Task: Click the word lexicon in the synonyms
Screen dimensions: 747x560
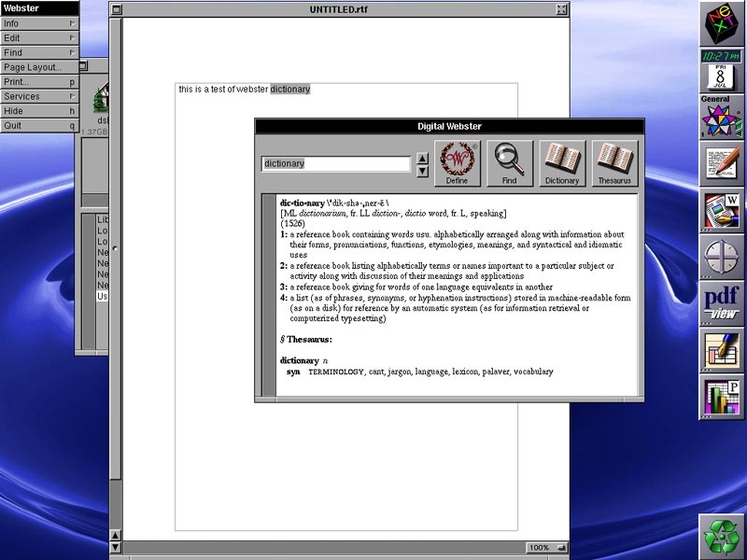Action: [x=464, y=371]
